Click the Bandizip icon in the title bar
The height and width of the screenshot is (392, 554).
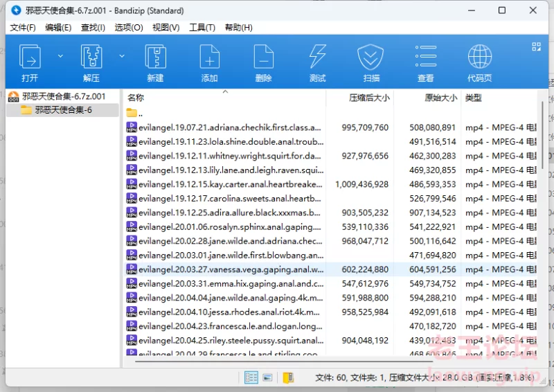16,10
